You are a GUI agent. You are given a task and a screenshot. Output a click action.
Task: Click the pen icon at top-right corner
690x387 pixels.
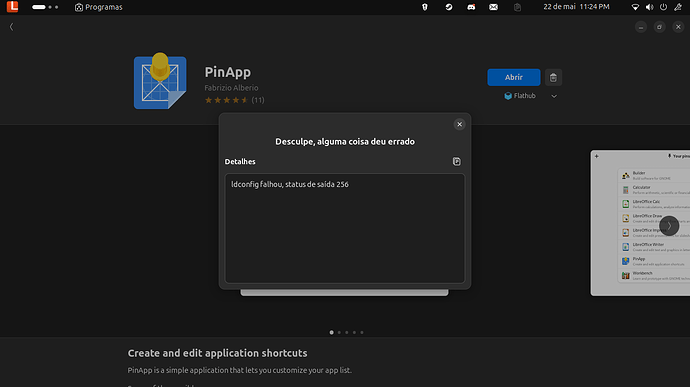click(678, 7)
